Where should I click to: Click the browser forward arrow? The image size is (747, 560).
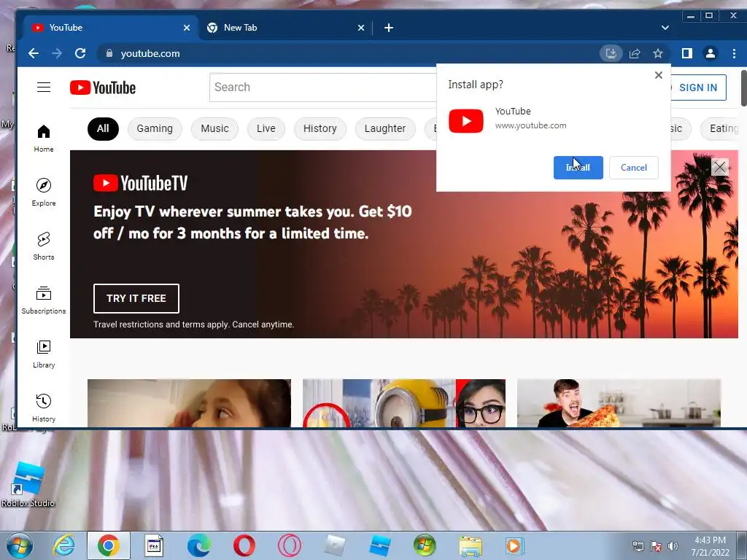[x=57, y=53]
